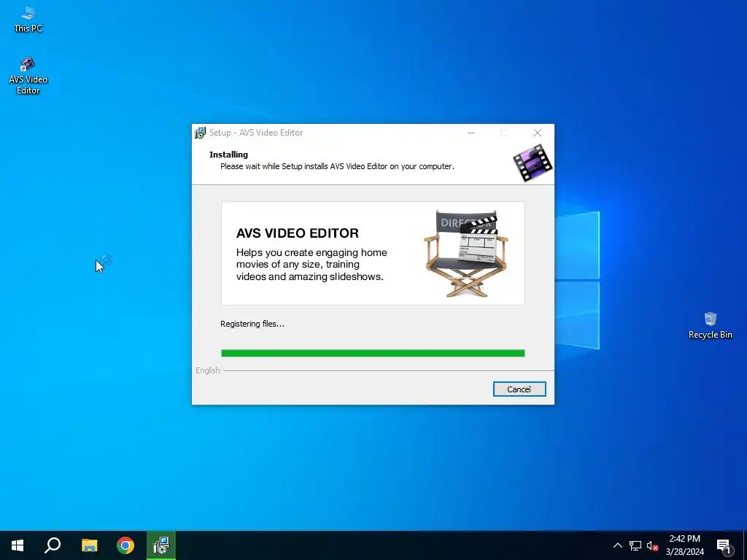The width and height of the screenshot is (747, 560).
Task: Open the notification center icon
Action: click(x=724, y=545)
